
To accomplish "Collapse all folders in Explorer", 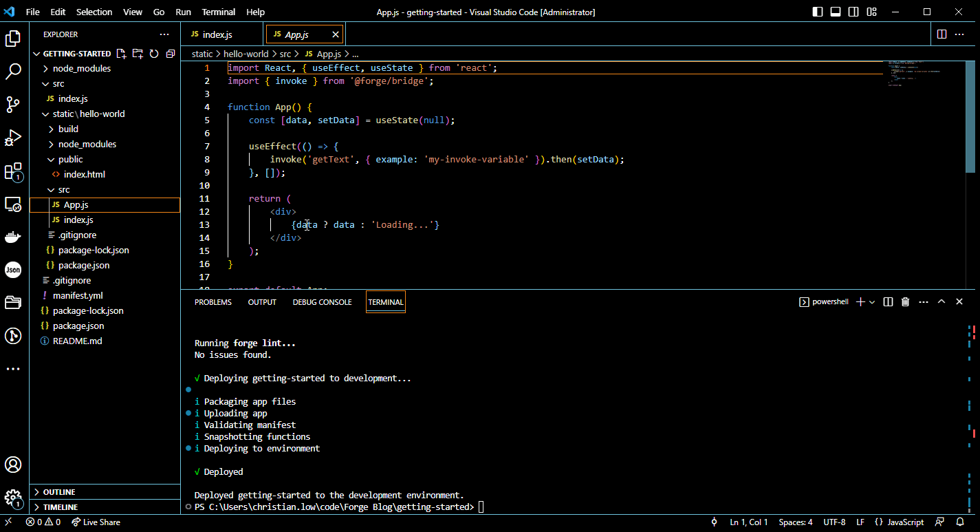I will [170, 54].
